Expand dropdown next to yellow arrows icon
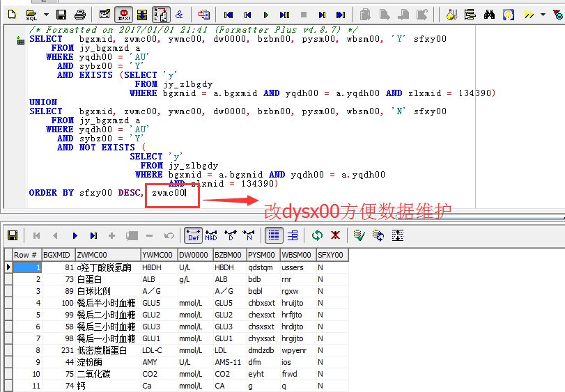 (x=543, y=15)
